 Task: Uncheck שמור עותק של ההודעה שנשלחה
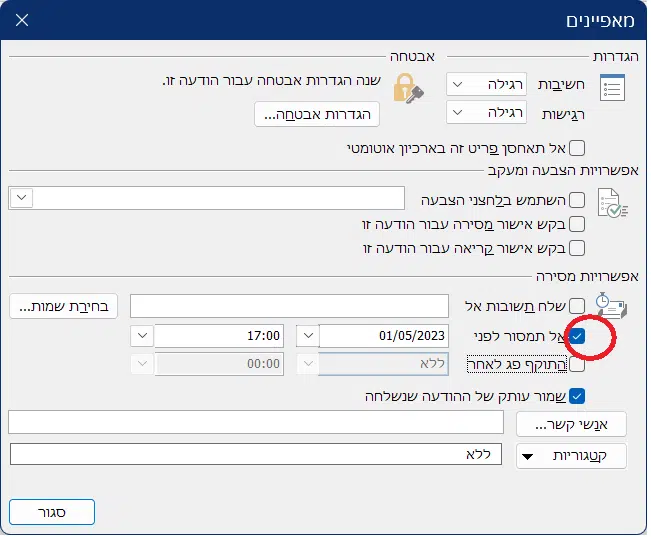[577, 396]
